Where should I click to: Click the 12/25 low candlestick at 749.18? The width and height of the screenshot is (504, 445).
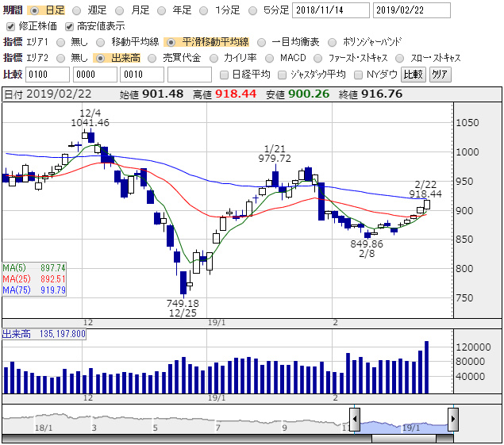pos(183,282)
